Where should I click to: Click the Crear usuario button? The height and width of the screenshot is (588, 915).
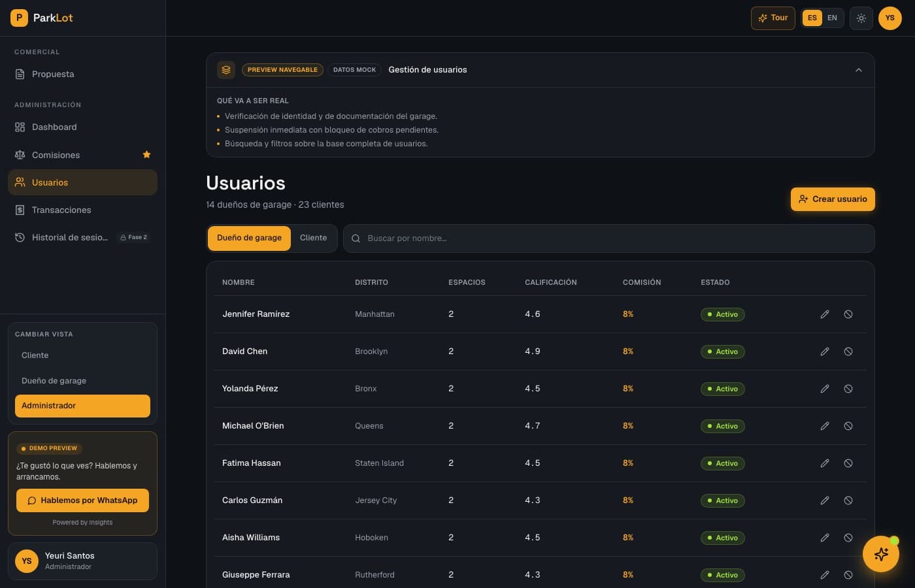[x=833, y=199]
